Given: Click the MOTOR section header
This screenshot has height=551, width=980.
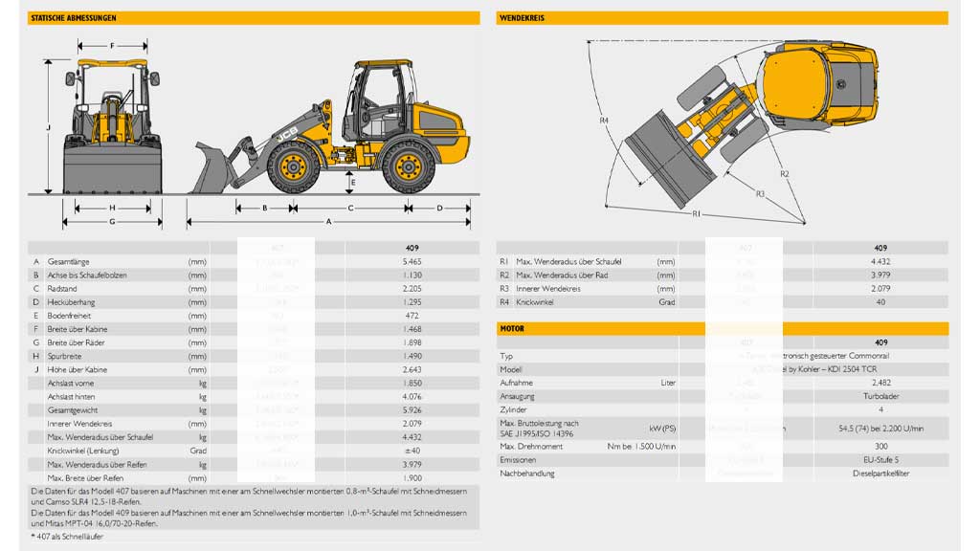Looking at the screenshot, I should [722, 329].
